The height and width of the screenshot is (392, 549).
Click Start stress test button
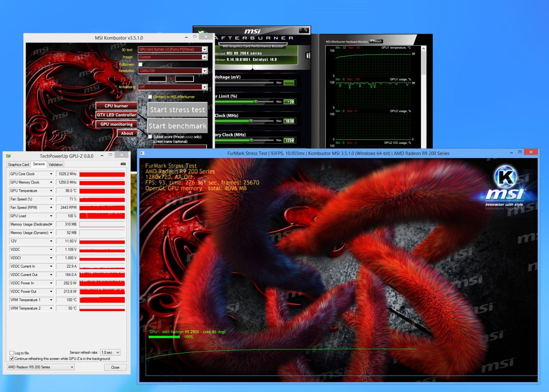178,110
